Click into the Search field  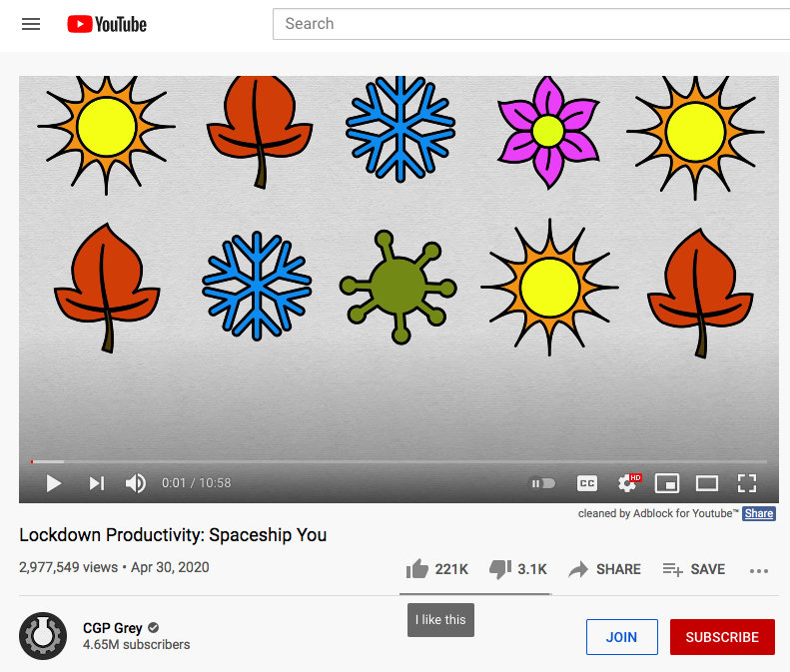coord(529,24)
